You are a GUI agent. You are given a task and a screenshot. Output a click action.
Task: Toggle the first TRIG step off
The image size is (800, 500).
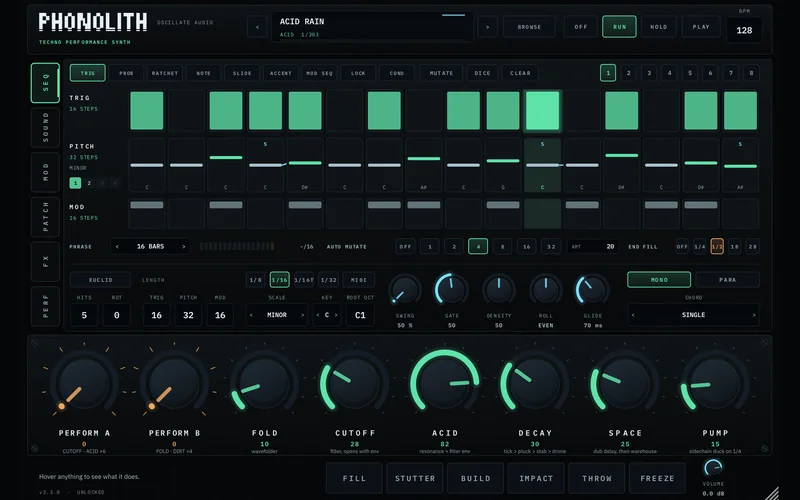147,111
